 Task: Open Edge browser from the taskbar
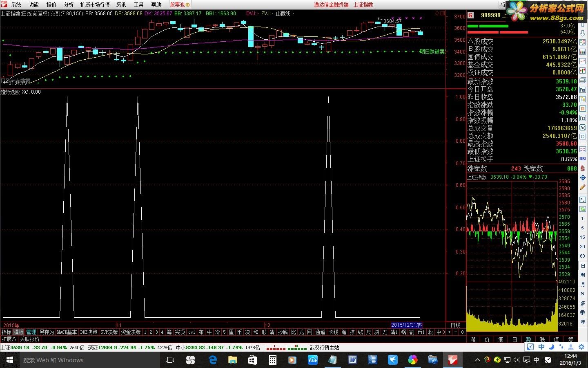pyautogui.click(x=213, y=360)
